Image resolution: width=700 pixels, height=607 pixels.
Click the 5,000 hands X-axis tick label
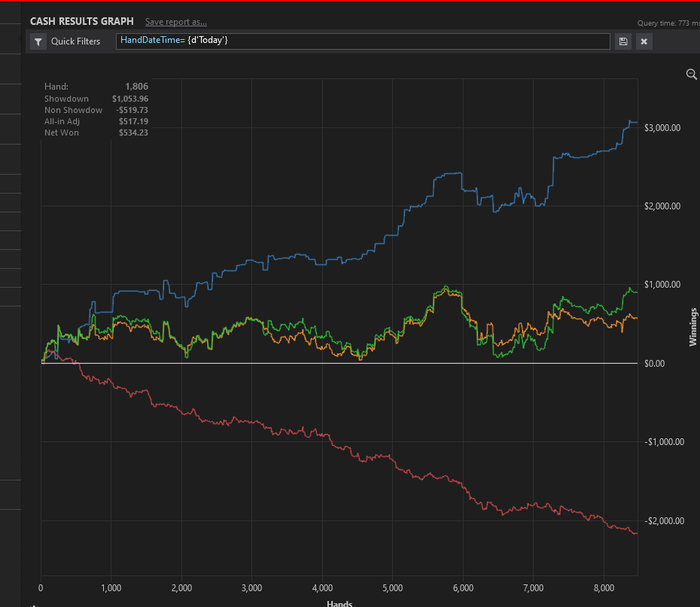click(391, 588)
